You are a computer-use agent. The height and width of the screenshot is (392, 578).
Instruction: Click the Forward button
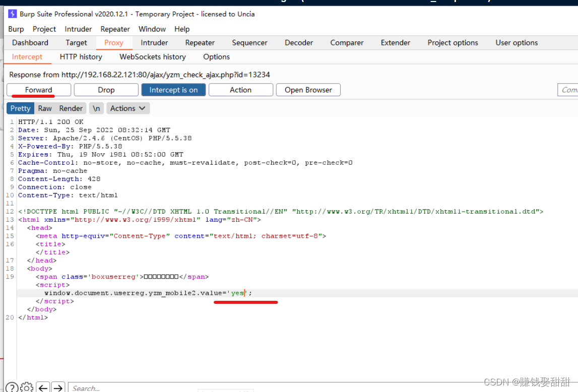pyautogui.click(x=39, y=90)
